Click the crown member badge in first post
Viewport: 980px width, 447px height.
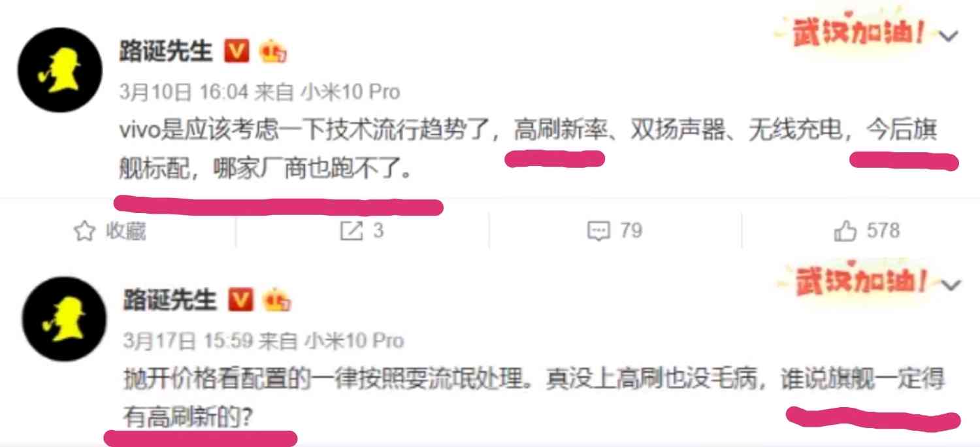(272, 52)
